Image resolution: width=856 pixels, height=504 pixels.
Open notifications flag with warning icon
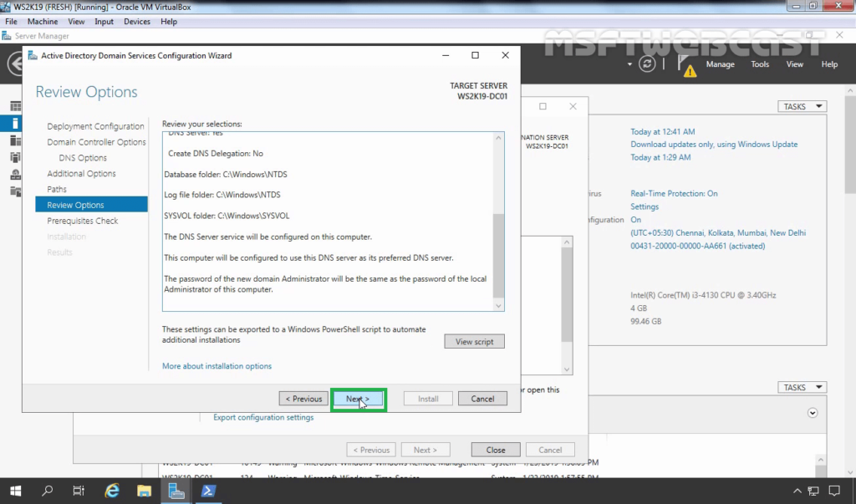(x=687, y=65)
